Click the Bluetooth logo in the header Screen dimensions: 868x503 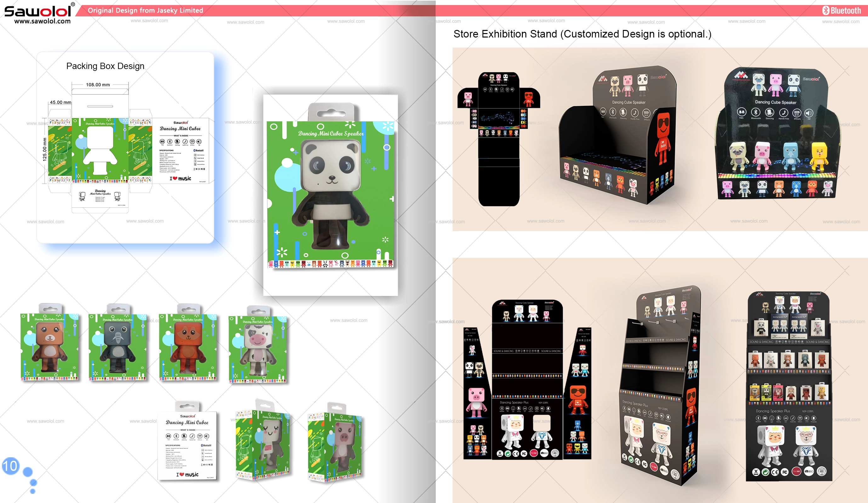(842, 11)
